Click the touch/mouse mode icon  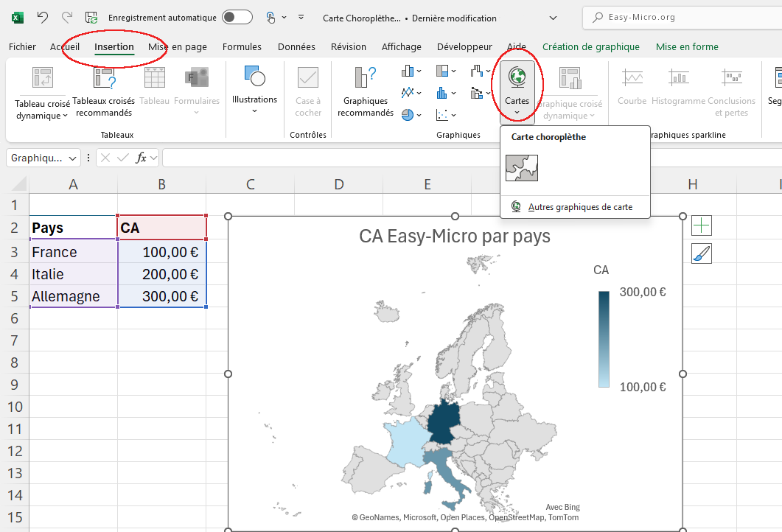coord(270,18)
